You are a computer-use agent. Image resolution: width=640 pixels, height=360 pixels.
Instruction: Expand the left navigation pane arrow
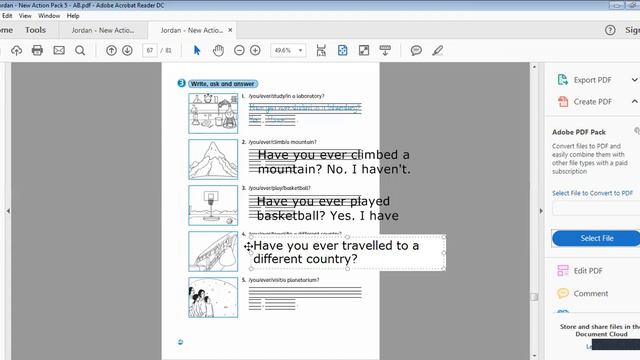8,211
